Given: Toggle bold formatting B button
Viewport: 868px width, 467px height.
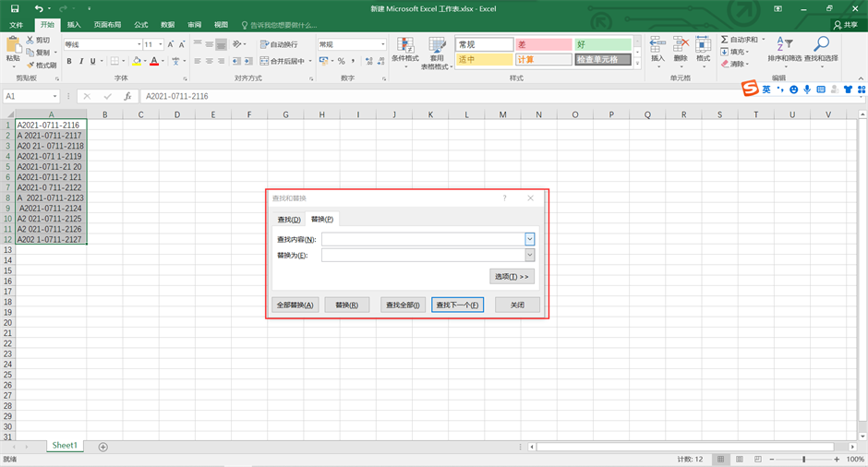Looking at the screenshot, I should 68,62.
